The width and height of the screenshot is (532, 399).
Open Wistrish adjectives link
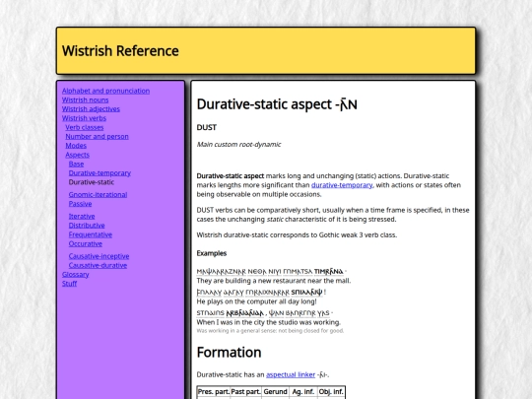coord(91,109)
